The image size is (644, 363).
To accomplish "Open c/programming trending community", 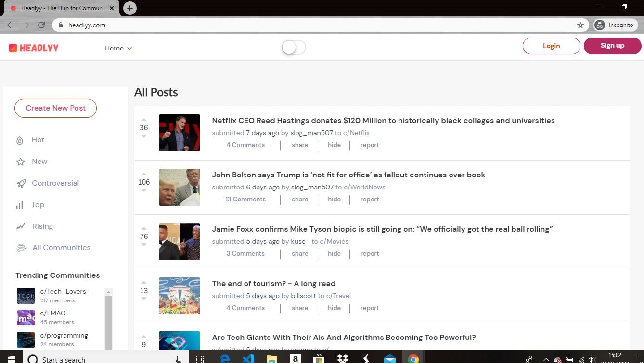I will click(x=64, y=335).
